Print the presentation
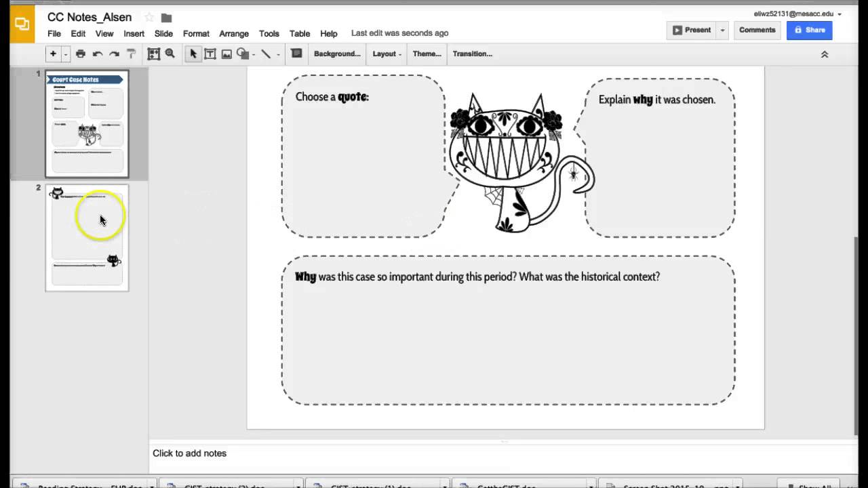This screenshot has height=488, width=868. click(x=81, y=54)
